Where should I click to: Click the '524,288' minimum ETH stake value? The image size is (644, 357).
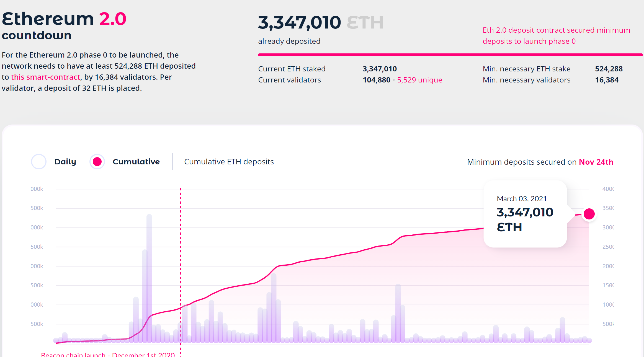pos(609,69)
